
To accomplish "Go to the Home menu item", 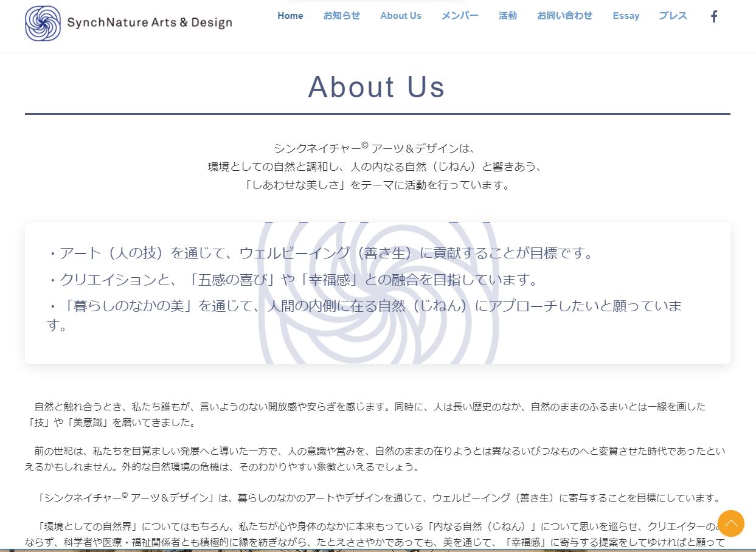I will pyautogui.click(x=290, y=16).
